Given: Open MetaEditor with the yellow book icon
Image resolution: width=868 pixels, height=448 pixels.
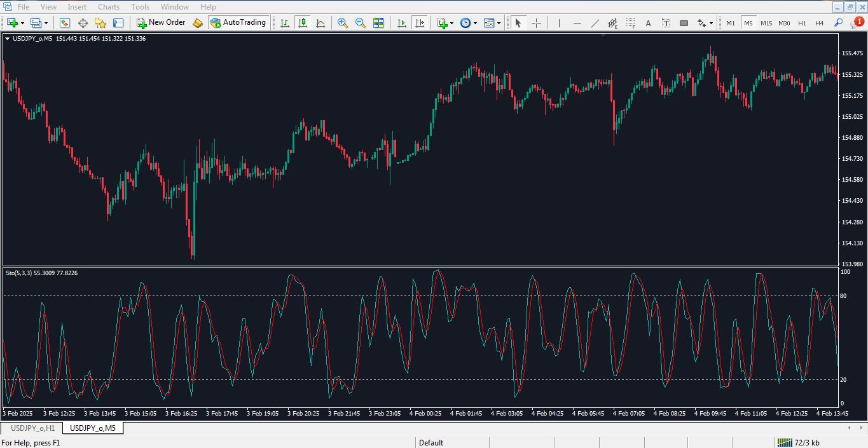Looking at the screenshot, I should pos(198,23).
